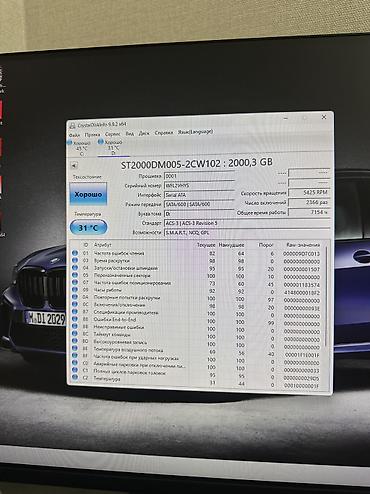Image resolution: width=370 pixels, height=494 pixels.
Task: Click the Возможности field with S.M.A.R.T.
Action: (247, 232)
